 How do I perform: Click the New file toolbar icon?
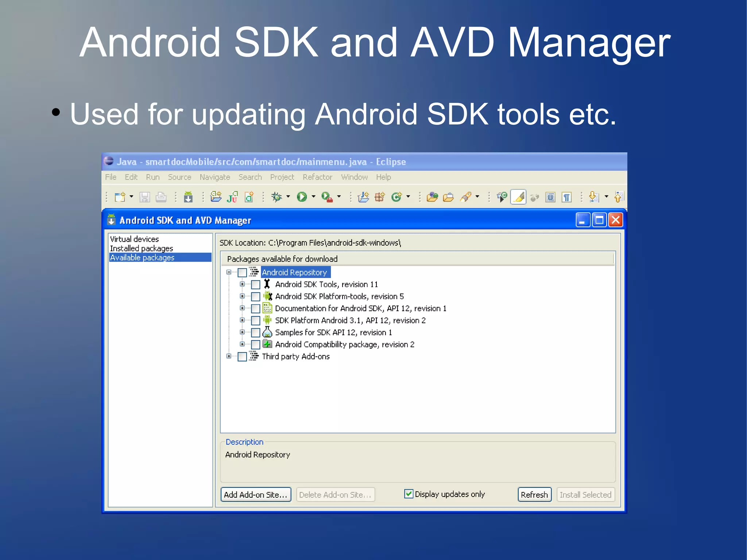tap(120, 197)
